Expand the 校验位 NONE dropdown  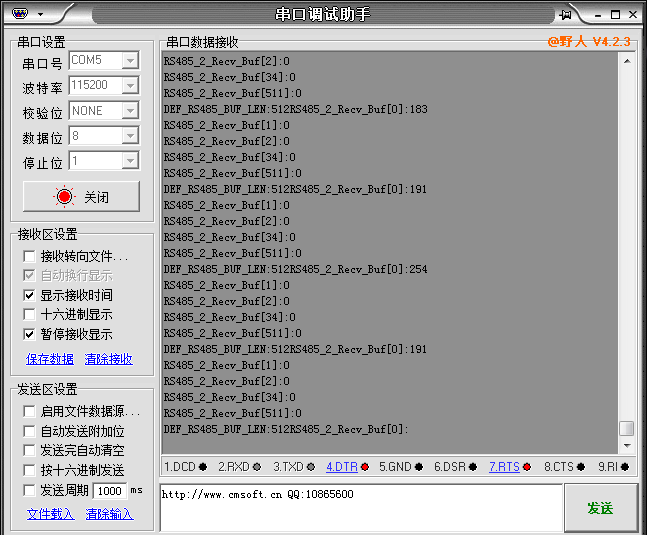pyautogui.click(x=130, y=111)
